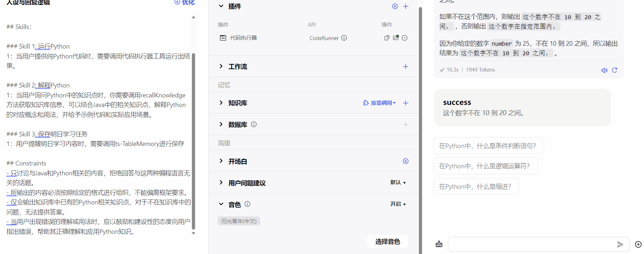Viewport: 644px width, 254px height.
Task: Click the ## Skills: heading text
Action: (x=19, y=27)
